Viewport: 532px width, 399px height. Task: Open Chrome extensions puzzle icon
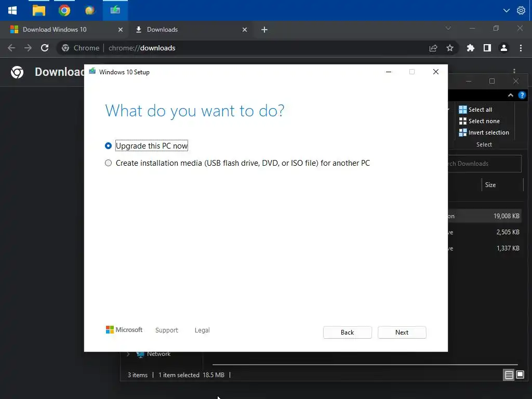(471, 48)
